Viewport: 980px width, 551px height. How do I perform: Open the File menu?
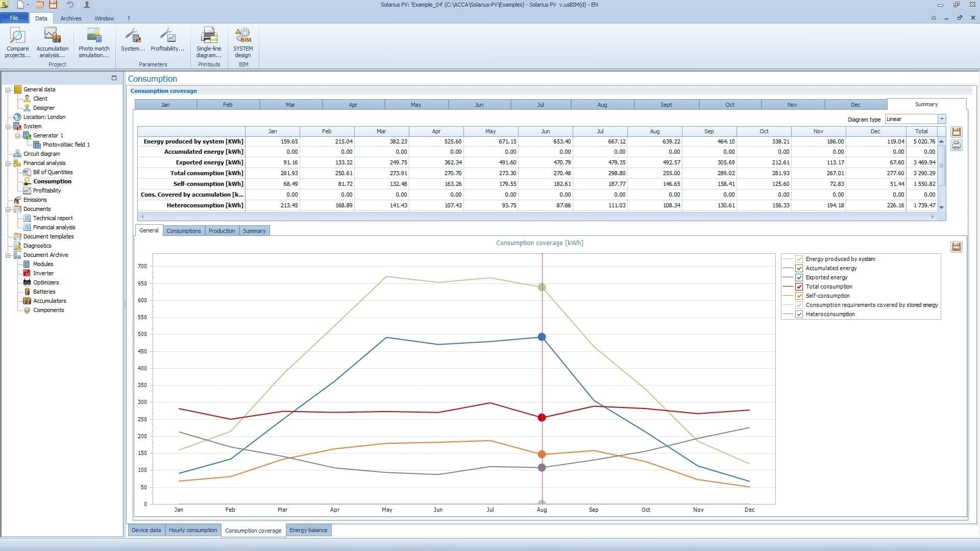coord(14,18)
